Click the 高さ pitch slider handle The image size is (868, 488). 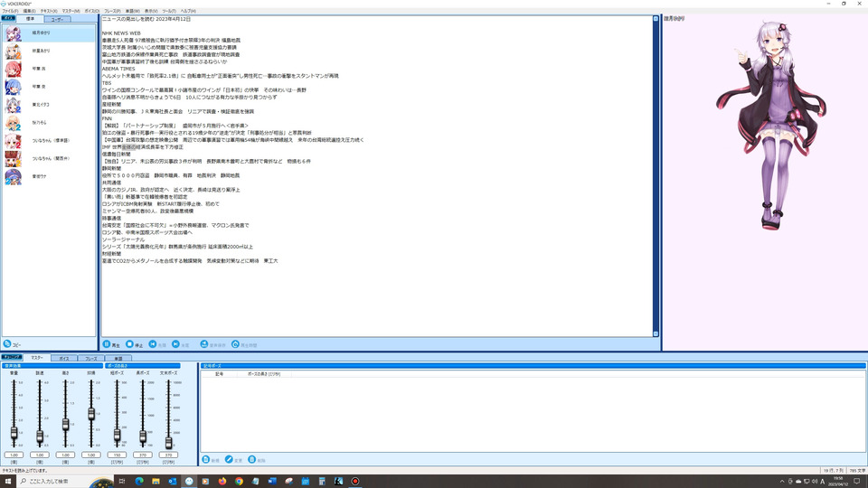point(65,425)
